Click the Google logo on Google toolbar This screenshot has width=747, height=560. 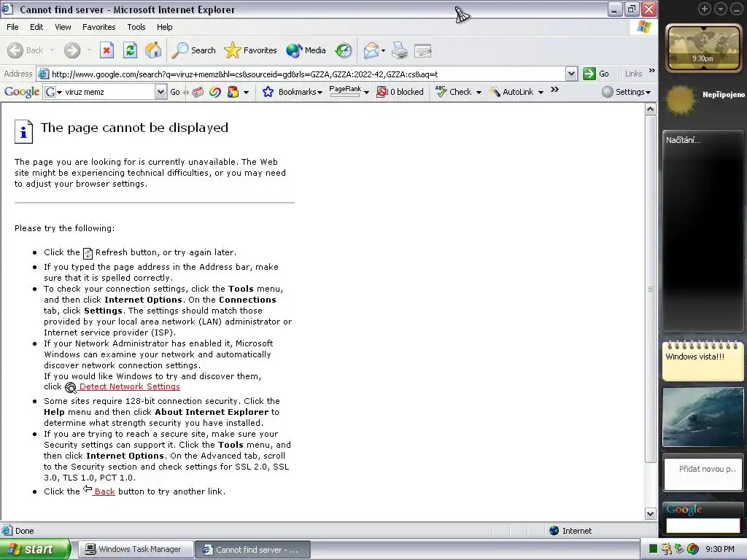[22, 91]
